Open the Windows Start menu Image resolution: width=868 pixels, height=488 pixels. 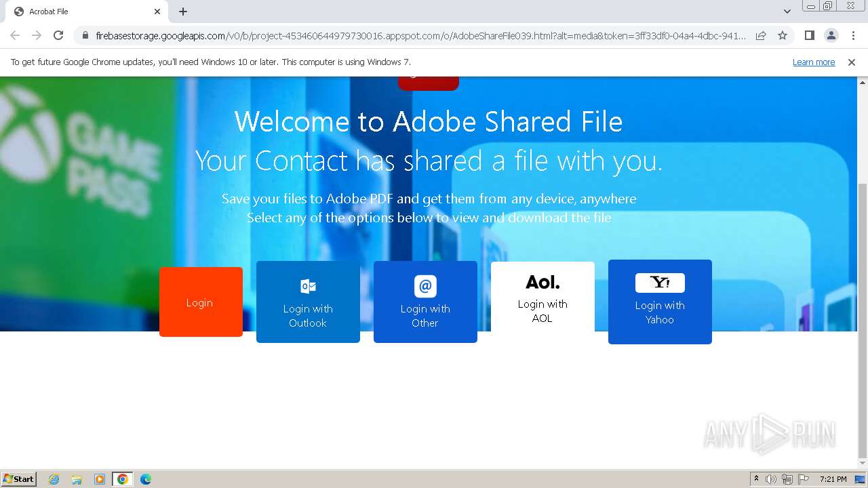19,479
